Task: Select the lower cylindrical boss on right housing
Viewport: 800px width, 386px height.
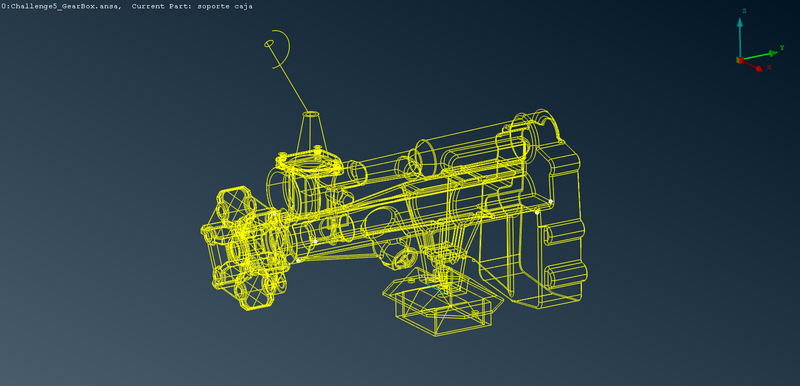Action: 565,276
